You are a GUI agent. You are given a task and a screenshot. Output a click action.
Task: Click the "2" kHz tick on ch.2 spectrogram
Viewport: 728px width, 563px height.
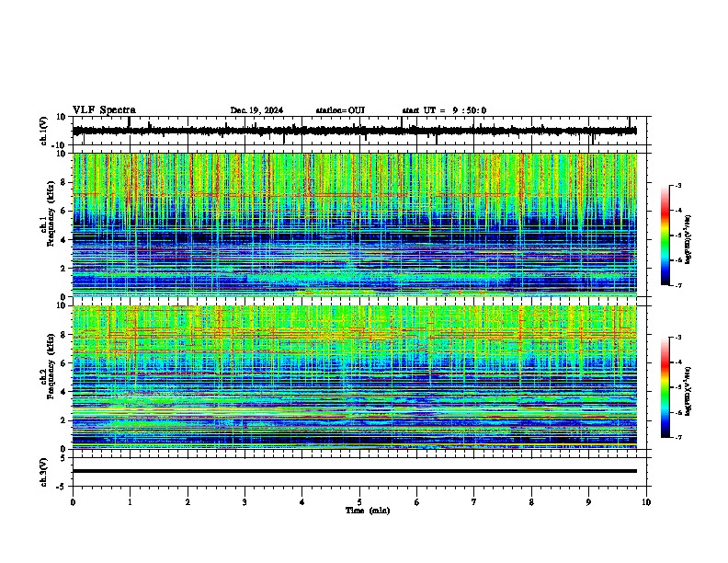click(x=64, y=420)
